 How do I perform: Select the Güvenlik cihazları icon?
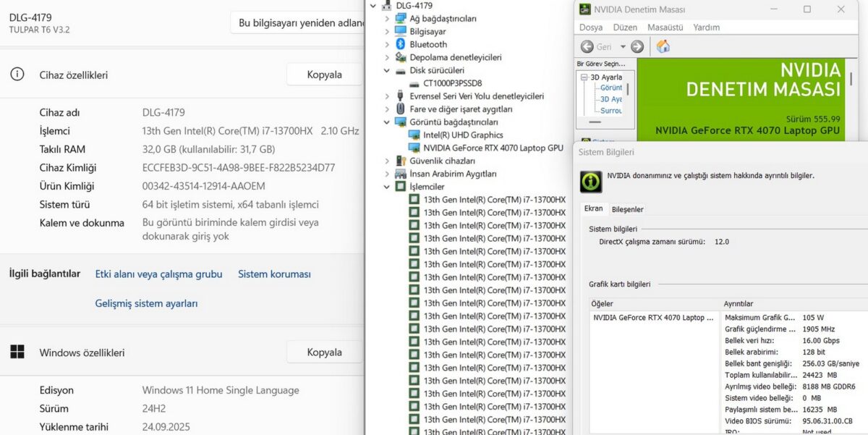(x=400, y=161)
